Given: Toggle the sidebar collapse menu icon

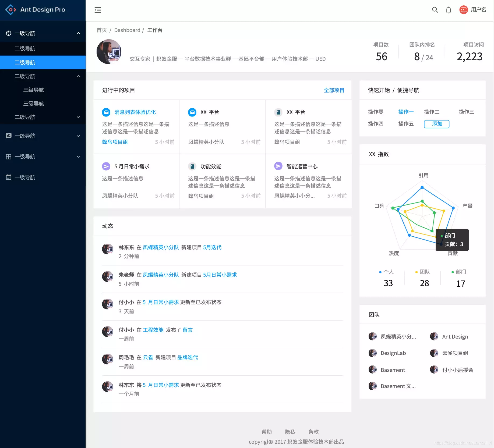Looking at the screenshot, I should pos(98,10).
